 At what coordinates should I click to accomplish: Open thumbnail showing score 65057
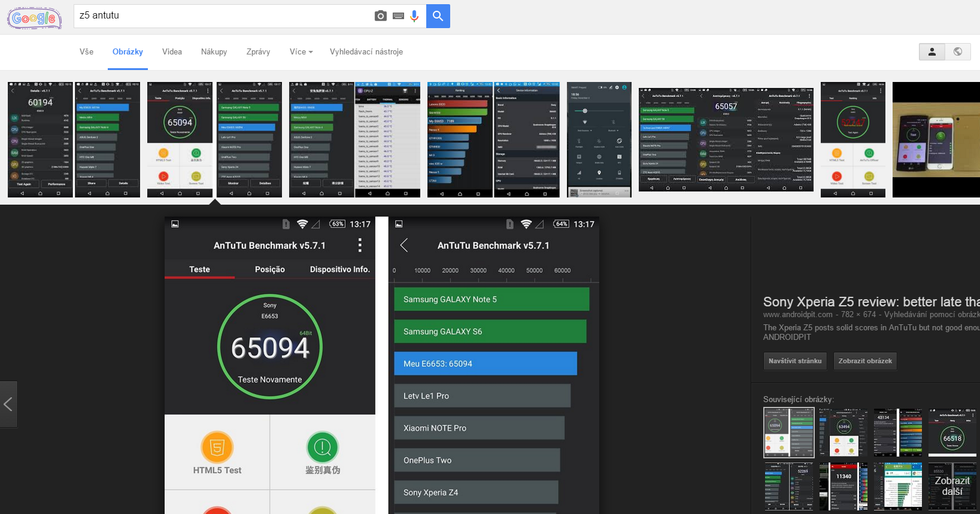click(x=726, y=139)
